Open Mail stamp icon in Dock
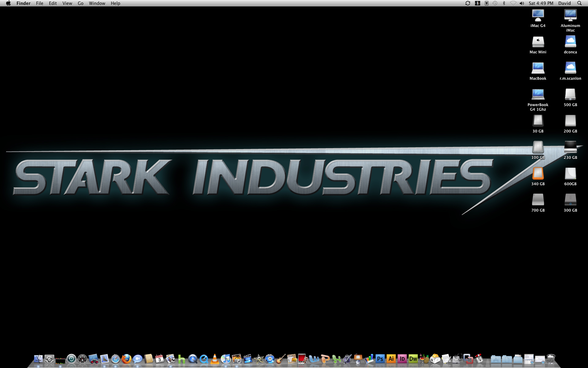This screenshot has height=368, width=588. click(104, 358)
